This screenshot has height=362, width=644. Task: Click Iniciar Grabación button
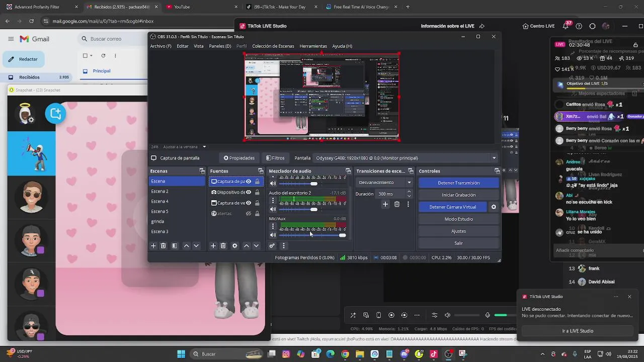click(x=458, y=195)
